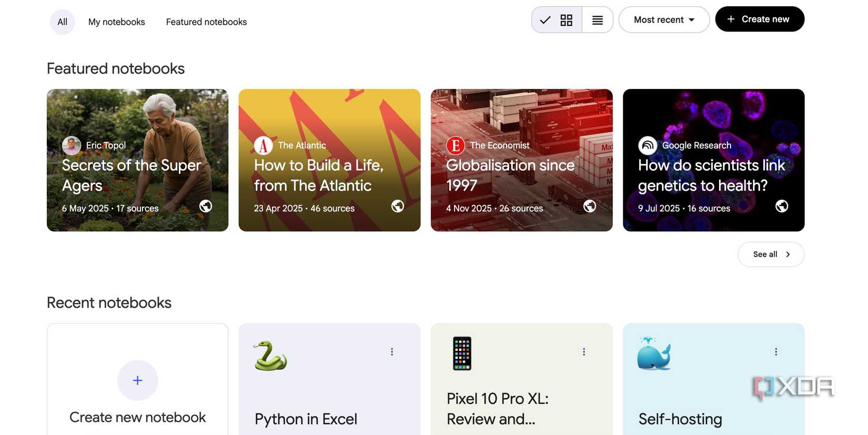Select the All tab
The image size is (868, 435).
point(62,22)
